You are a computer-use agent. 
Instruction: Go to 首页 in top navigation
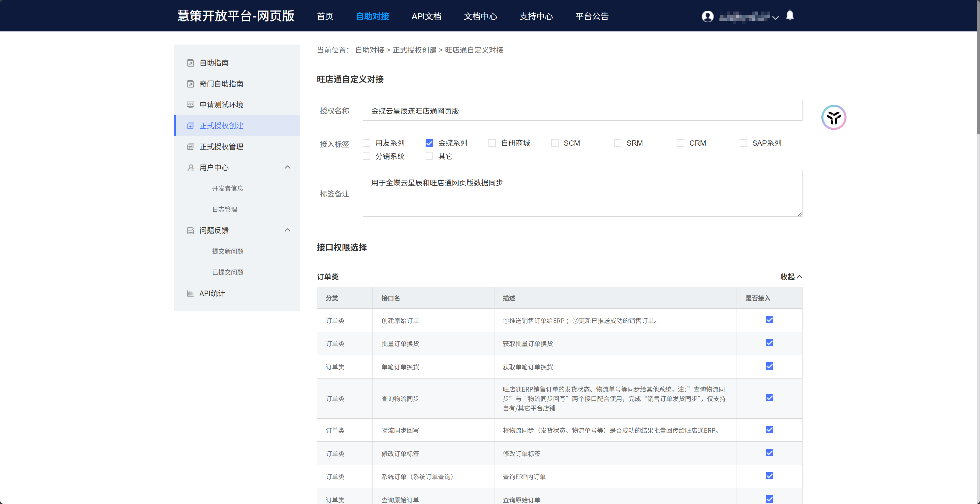[325, 16]
